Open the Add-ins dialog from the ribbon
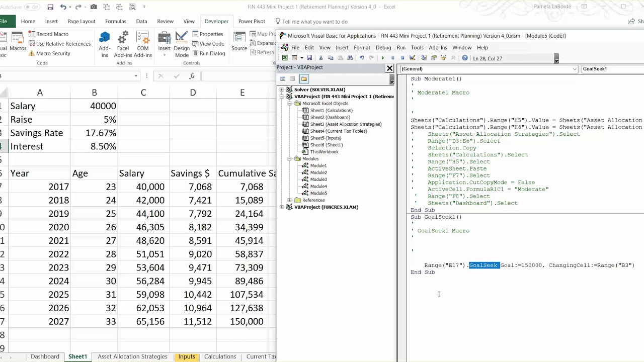This screenshot has width=644, height=362. [x=105, y=45]
